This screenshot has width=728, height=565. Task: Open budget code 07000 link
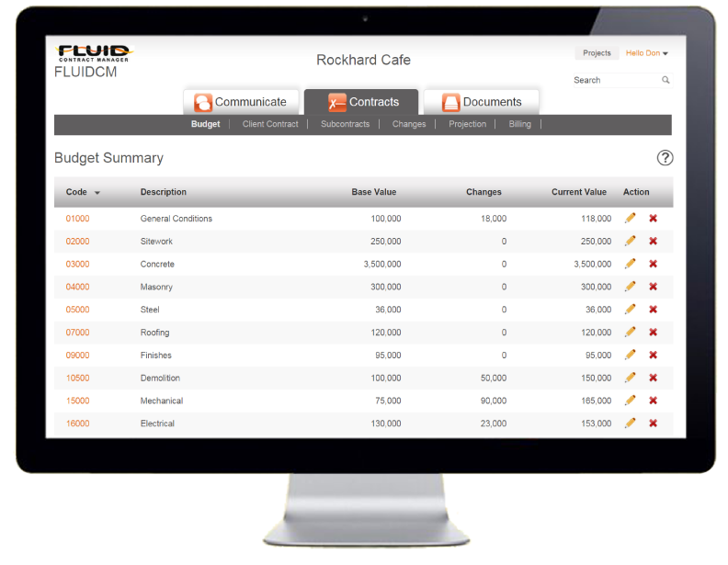point(77,333)
